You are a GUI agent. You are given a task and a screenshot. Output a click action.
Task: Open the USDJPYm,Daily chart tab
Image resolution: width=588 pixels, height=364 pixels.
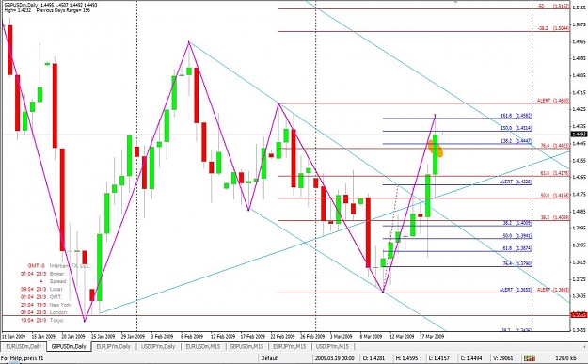coord(158,347)
